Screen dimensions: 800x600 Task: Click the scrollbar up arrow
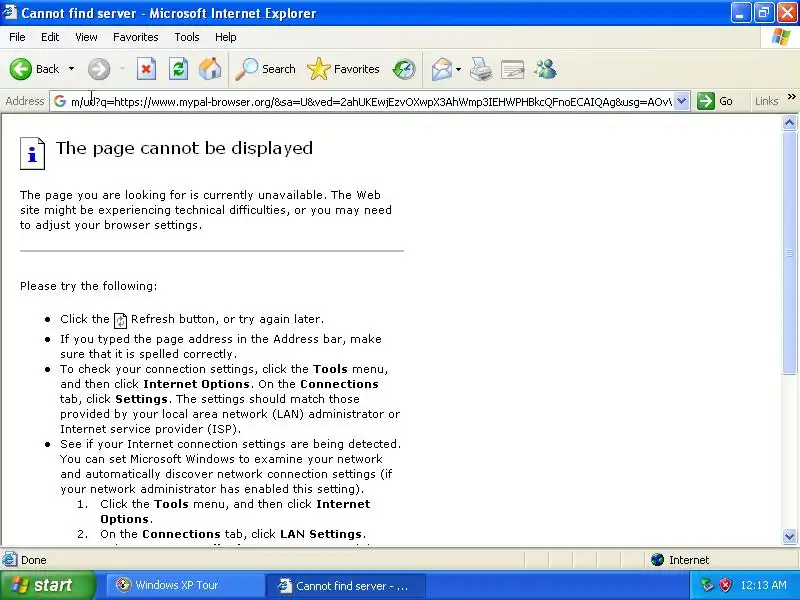click(x=789, y=122)
